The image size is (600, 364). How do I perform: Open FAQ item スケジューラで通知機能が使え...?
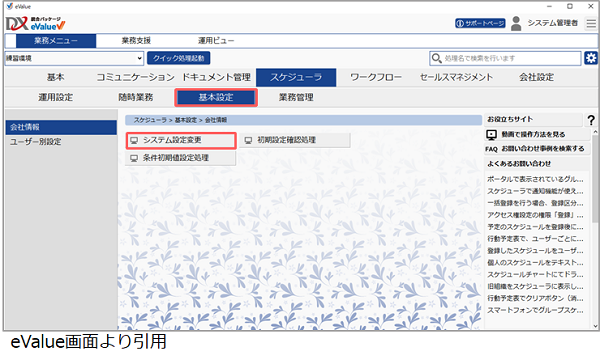pyautogui.click(x=535, y=191)
